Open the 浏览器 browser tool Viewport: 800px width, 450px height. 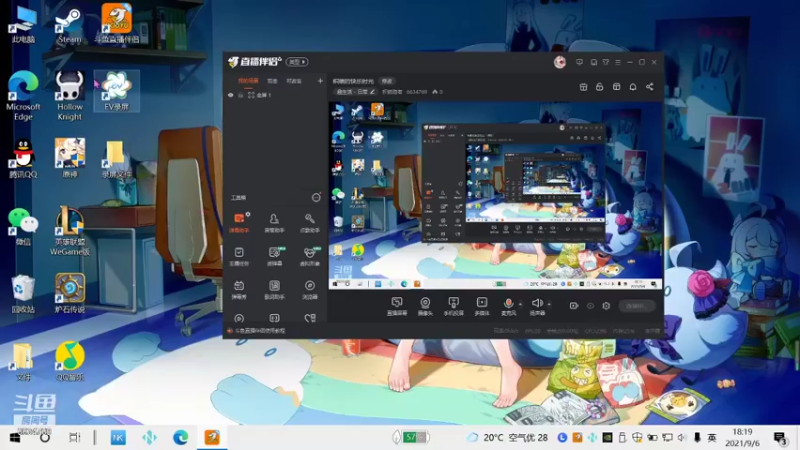310,289
